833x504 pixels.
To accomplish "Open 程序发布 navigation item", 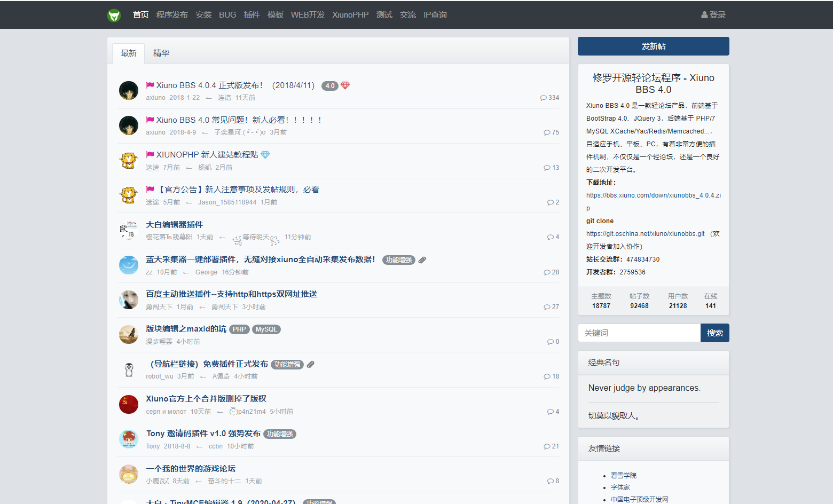I will [x=172, y=15].
